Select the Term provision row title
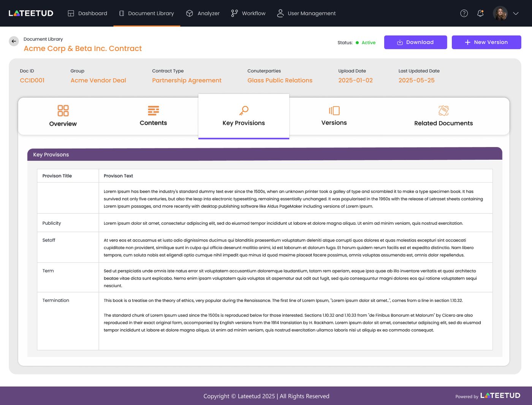 click(48, 271)
